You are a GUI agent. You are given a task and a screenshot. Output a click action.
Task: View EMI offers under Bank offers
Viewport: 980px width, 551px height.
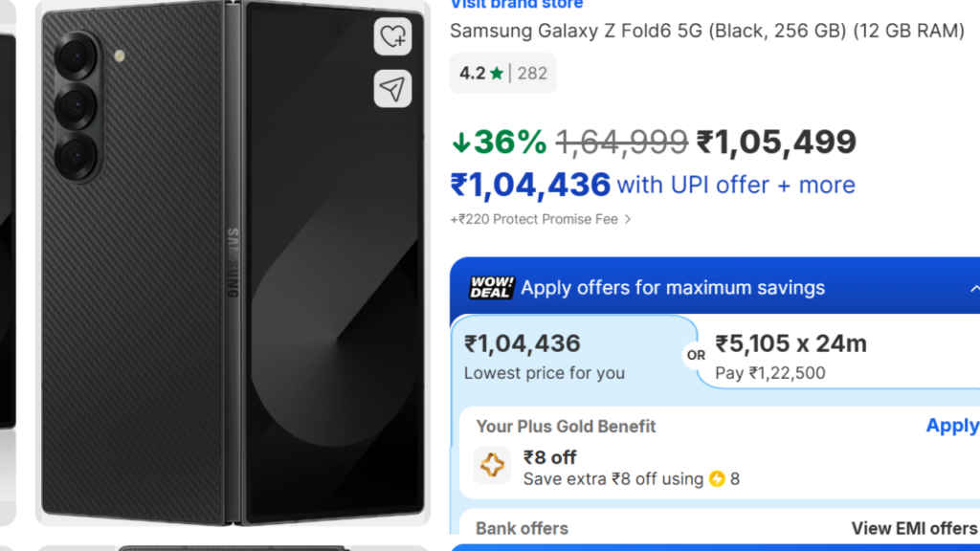(x=916, y=527)
